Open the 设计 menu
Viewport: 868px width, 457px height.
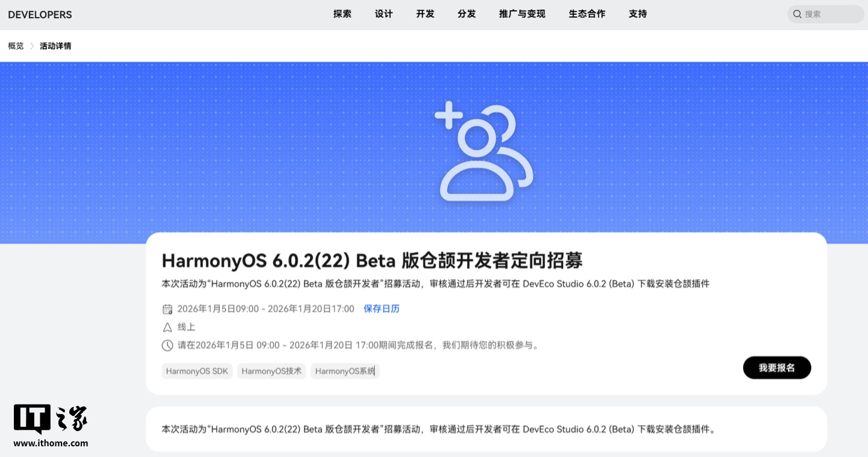(x=384, y=14)
